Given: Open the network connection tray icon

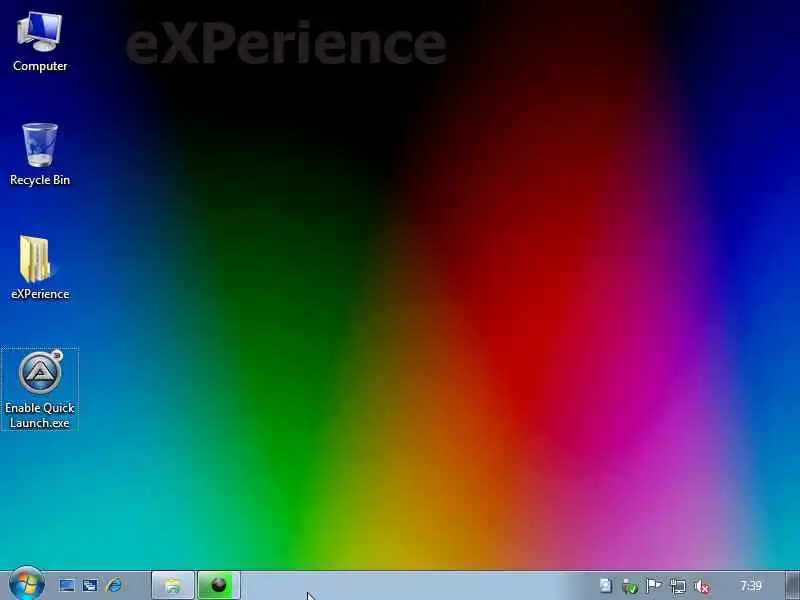Looking at the screenshot, I should click(678, 586).
